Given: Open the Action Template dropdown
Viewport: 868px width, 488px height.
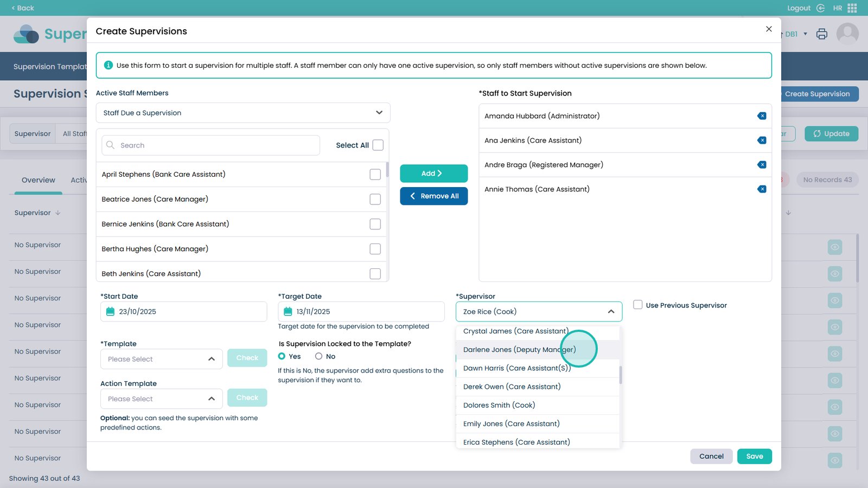Looking at the screenshot, I should [x=161, y=399].
